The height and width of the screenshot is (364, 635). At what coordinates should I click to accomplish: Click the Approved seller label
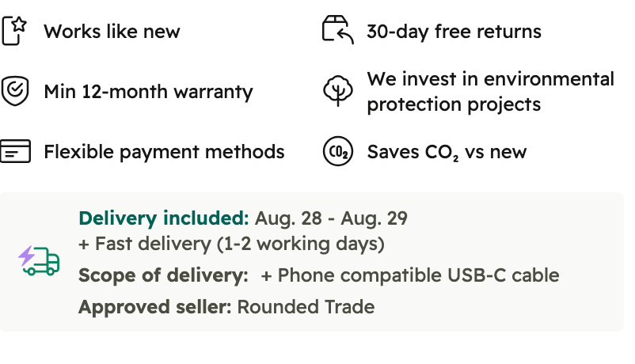(154, 307)
